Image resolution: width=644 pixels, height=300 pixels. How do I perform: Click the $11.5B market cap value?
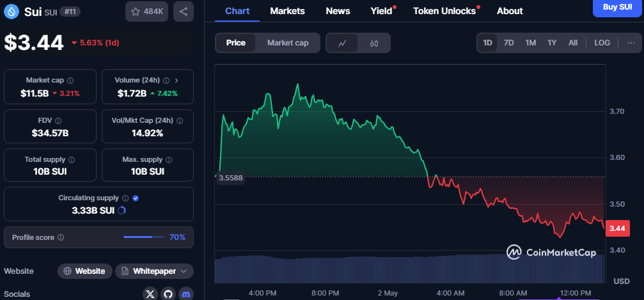35,93
